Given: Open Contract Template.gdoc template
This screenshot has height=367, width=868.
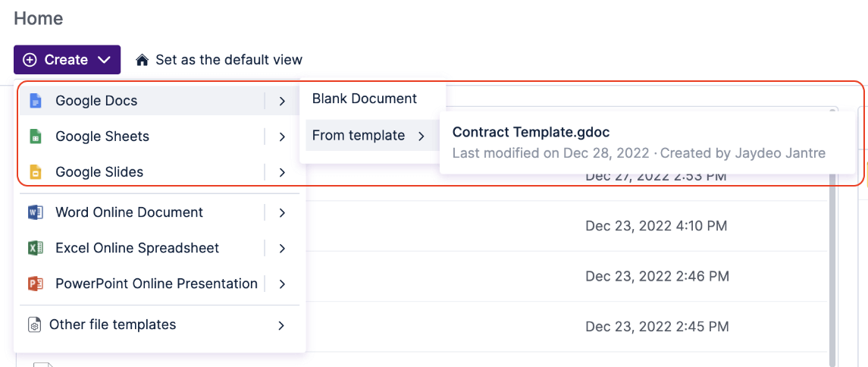Looking at the screenshot, I should point(531,132).
